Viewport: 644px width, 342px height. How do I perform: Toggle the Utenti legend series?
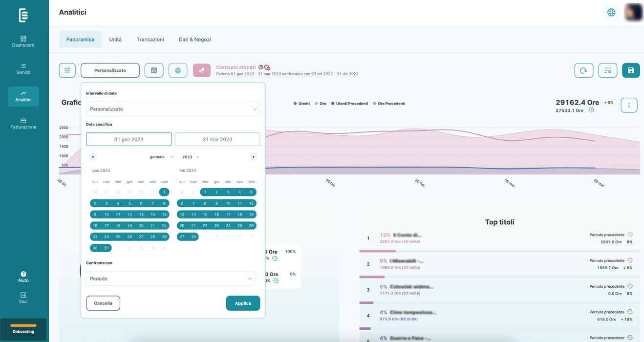(x=301, y=104)
